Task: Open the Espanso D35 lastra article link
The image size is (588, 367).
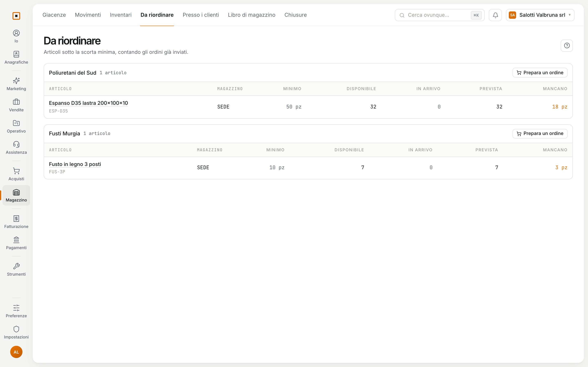Action: (x=88, y=103)
